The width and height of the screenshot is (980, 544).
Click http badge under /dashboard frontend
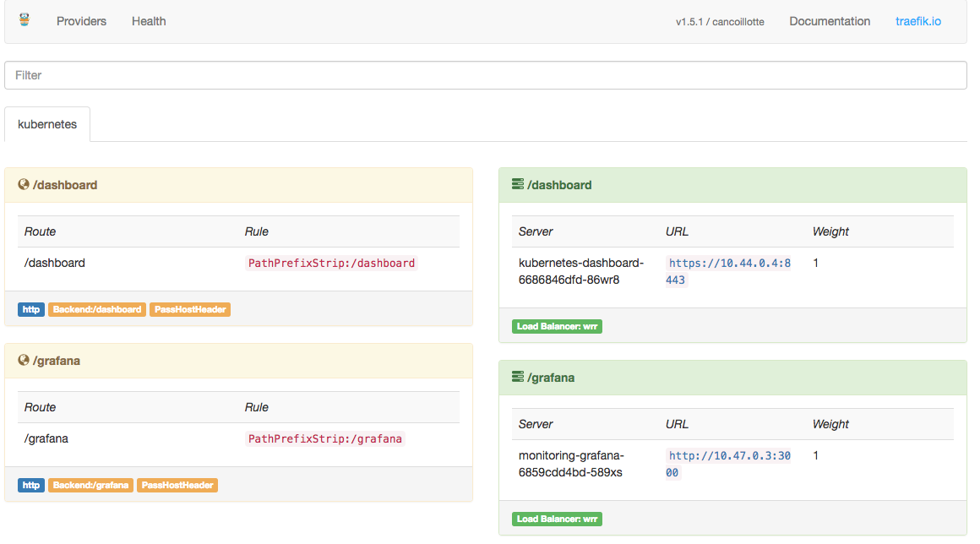31,309
